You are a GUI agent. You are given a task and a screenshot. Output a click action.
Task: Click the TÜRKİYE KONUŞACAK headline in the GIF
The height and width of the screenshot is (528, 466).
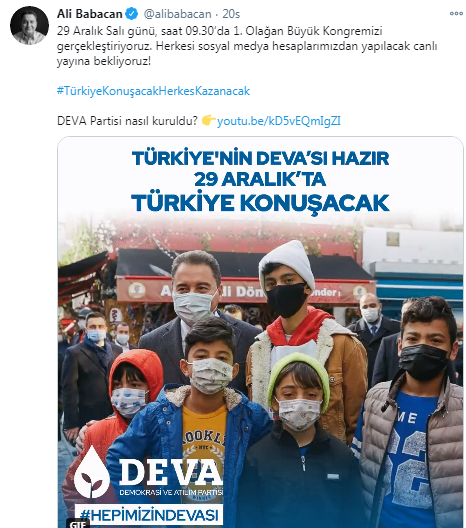click(260, 202)
